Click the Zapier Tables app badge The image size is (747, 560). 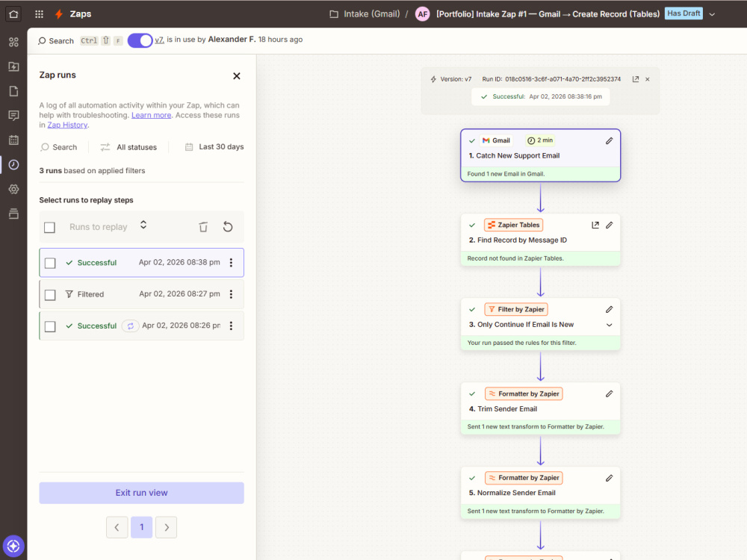click(x=514, y=225)
